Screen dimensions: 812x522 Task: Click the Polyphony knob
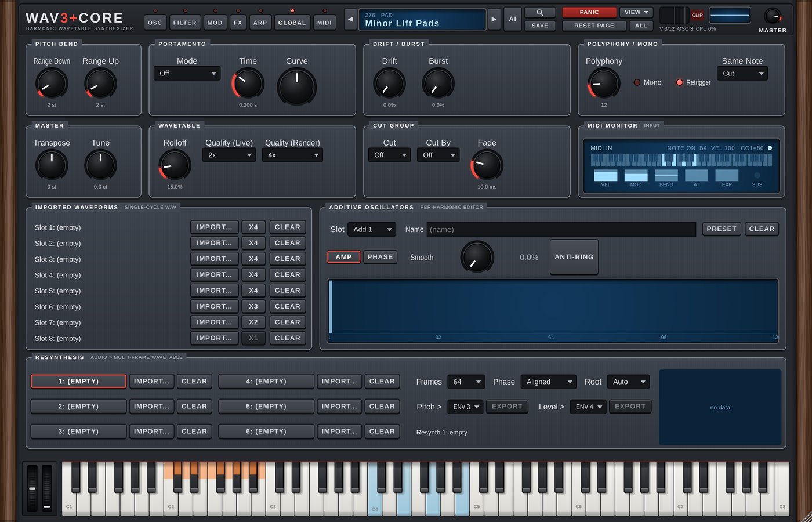pos(604,84)
